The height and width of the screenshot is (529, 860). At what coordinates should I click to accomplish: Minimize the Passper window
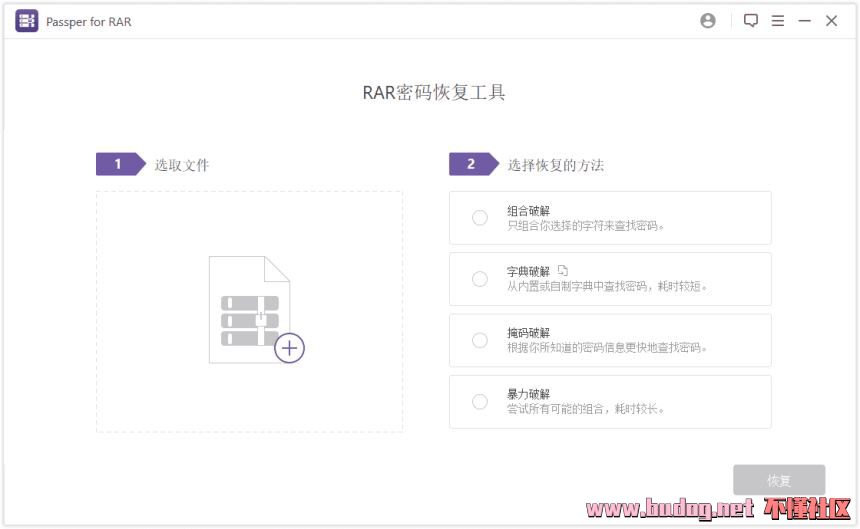tap(805, 21)
